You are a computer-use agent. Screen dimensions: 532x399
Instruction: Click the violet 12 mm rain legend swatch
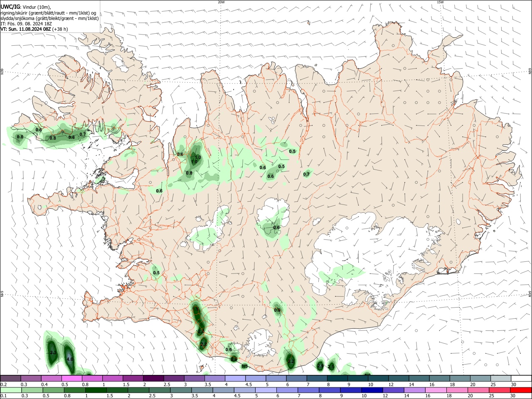[x=393, y=390]
